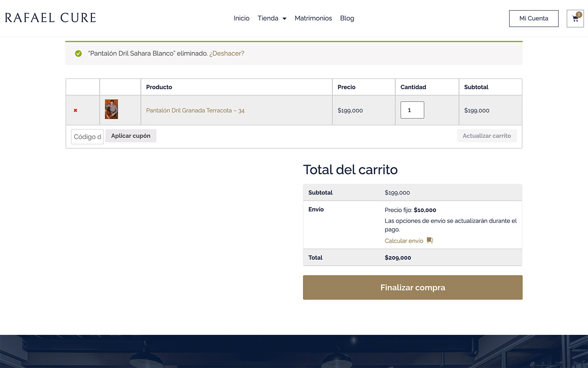The width and height of the screenshot is (588, 368).
Task: Click the Mi Cuenta button
Action: coord(534,19)
